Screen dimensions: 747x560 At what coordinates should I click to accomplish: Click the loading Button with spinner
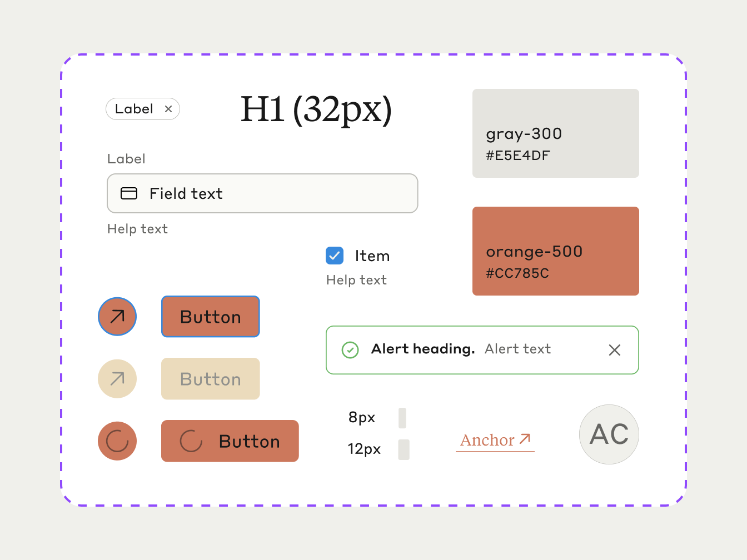[x=230, y=441]
